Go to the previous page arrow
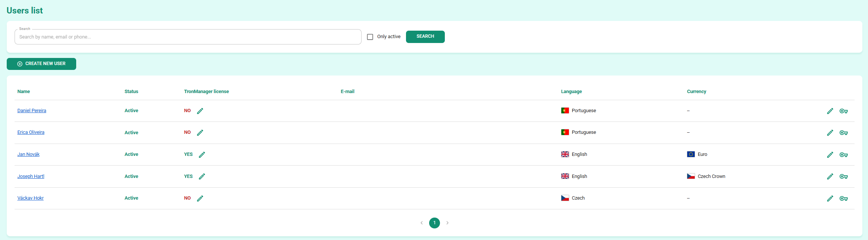 422,223
